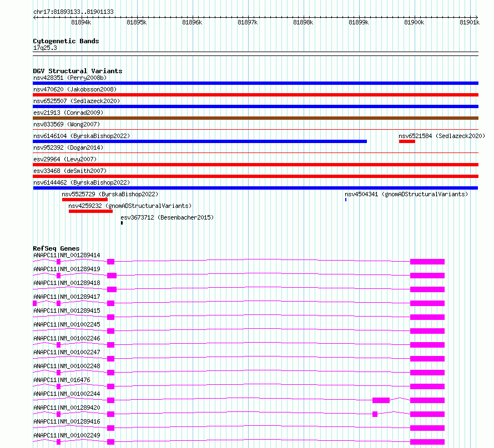
Task: Click the tiny blue nsv4504341 variant mark
Action: 346,200
